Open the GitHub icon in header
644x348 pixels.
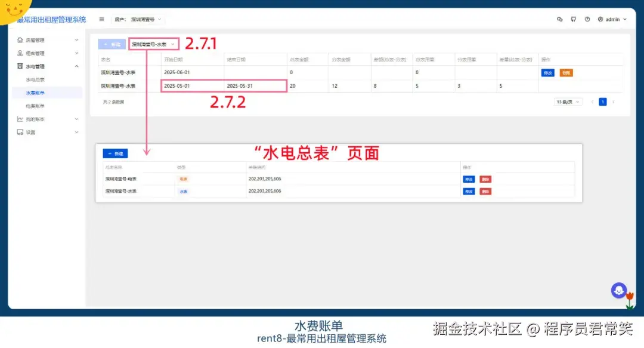coord(574,19)
